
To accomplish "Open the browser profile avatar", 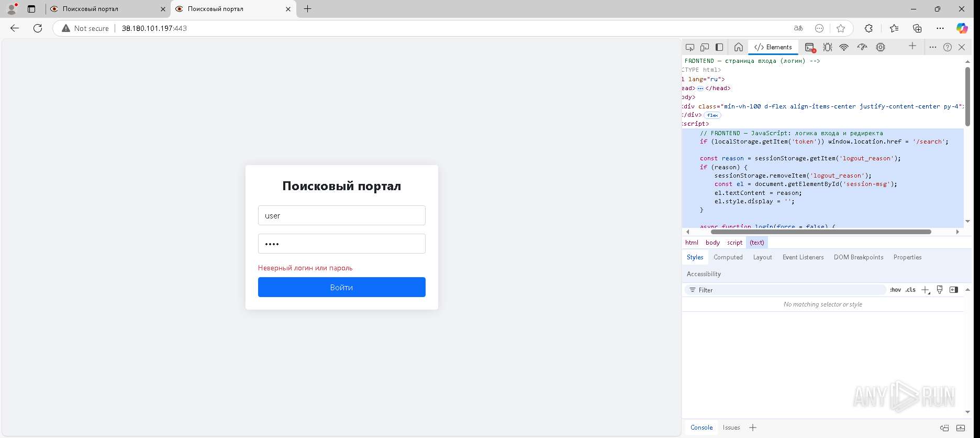I will (x=12, y=9).
